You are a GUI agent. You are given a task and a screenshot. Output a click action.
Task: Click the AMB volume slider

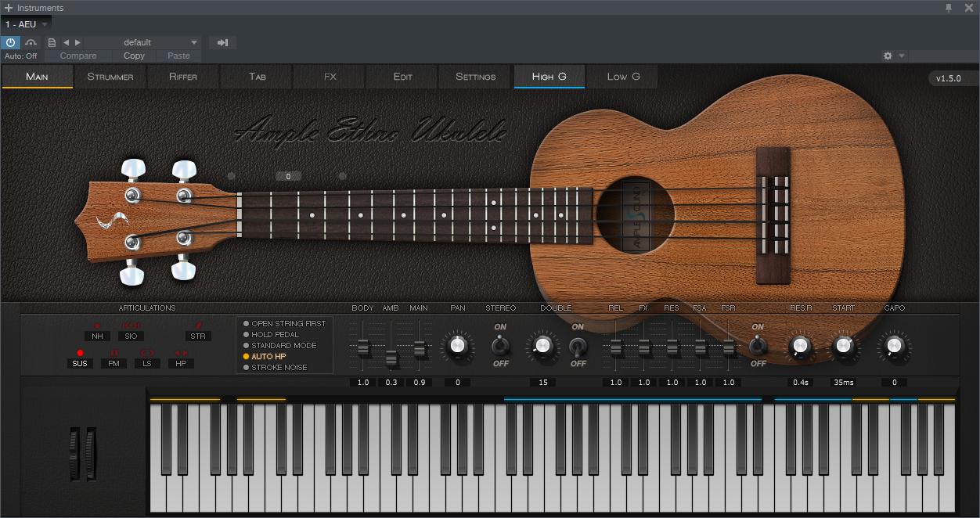click(x=391, y=358)
